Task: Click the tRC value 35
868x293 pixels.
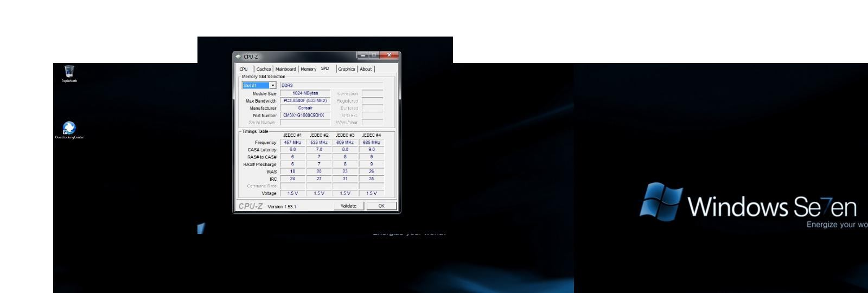Action: pyautogui.click(x=372, y=178)
